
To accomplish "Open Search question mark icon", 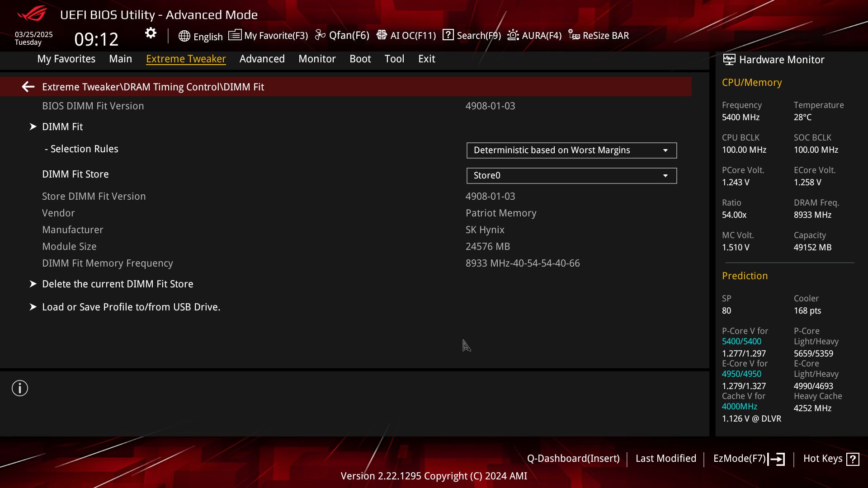I will coord(448,35).
